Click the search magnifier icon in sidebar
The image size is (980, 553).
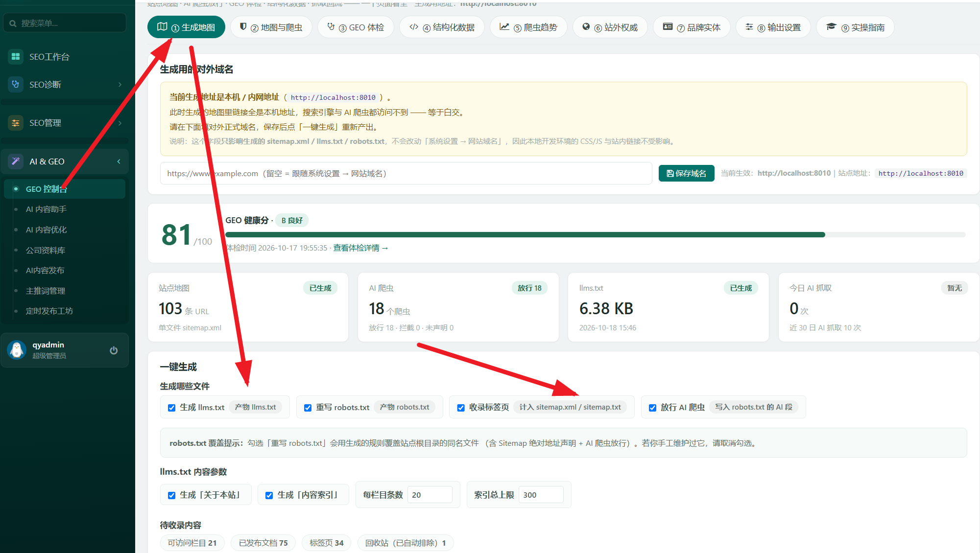(13, 23)
